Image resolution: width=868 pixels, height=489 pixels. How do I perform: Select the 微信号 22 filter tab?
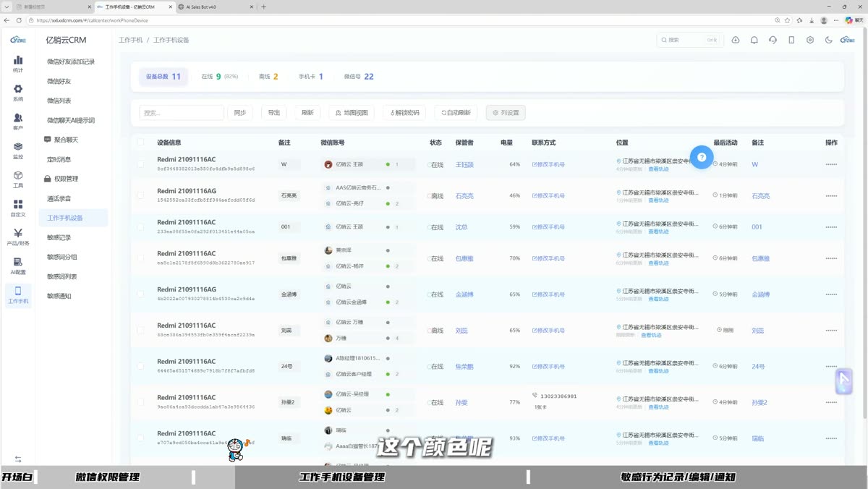pyautogui.click(x=359, y=76)
